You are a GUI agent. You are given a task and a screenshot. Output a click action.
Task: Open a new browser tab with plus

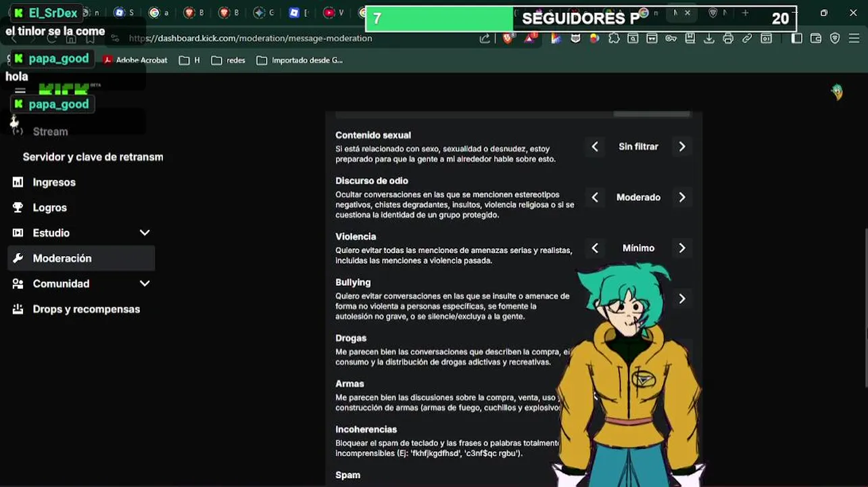tap(745, 13)
